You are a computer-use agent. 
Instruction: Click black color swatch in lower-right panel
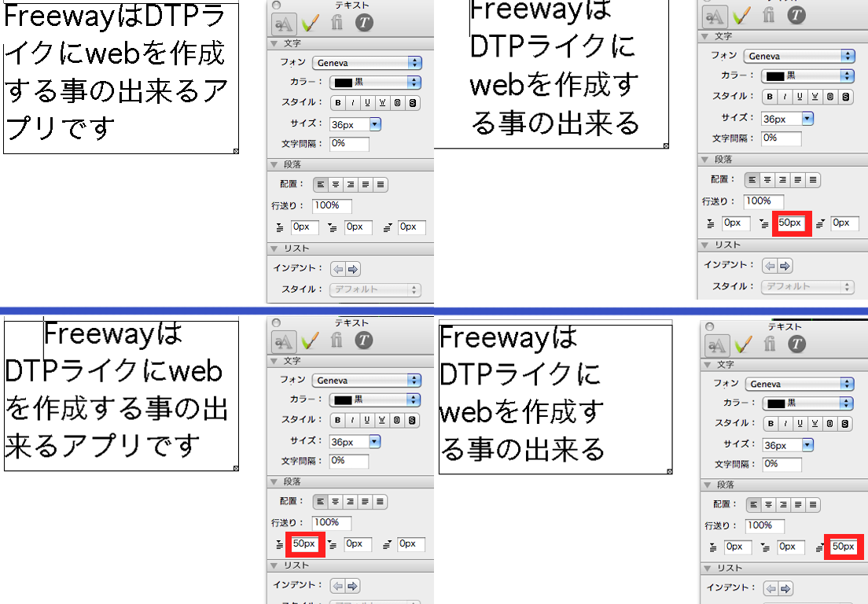coord(776,404)
